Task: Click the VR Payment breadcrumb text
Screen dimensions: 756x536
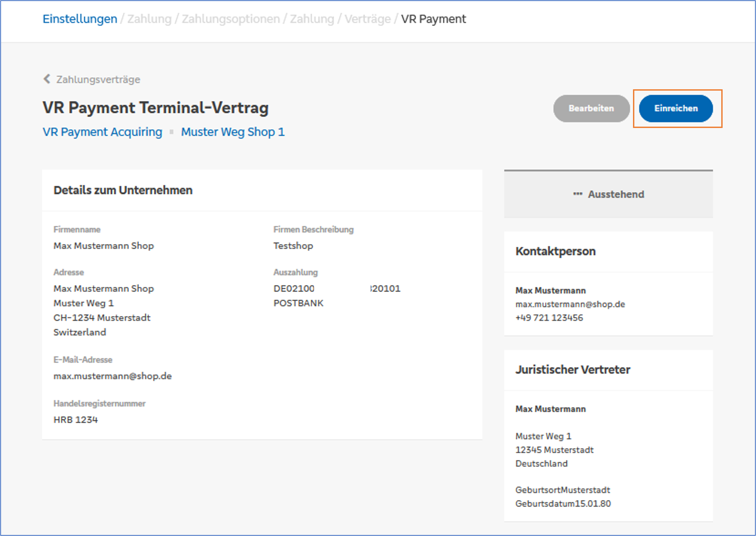Action: coord(433,19)
